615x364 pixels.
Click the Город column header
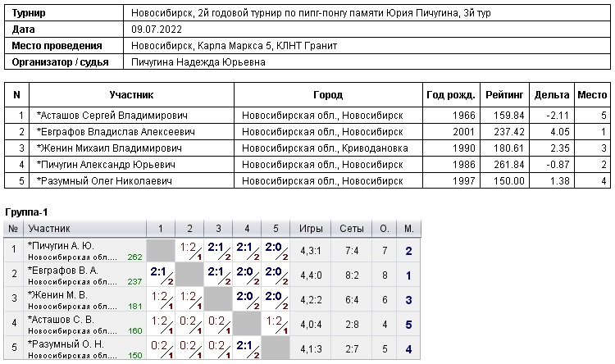[328, 95]
